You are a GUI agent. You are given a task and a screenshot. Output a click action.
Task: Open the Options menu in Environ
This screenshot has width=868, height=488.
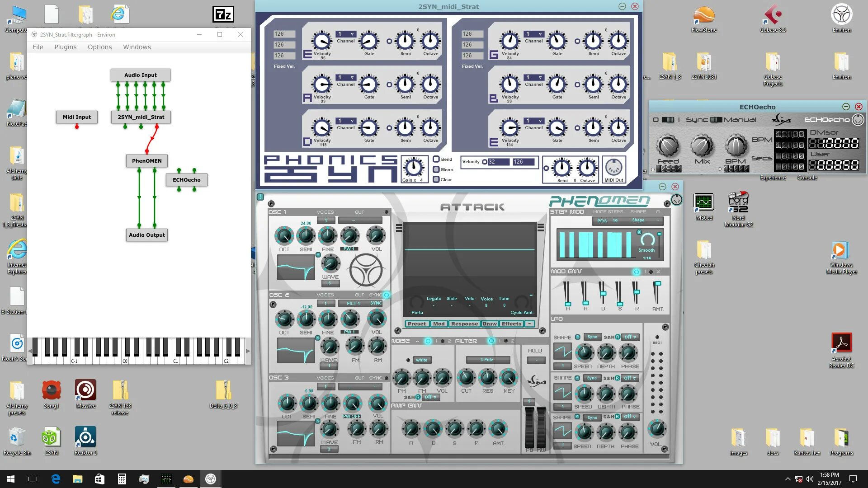(x=99, y=47)
